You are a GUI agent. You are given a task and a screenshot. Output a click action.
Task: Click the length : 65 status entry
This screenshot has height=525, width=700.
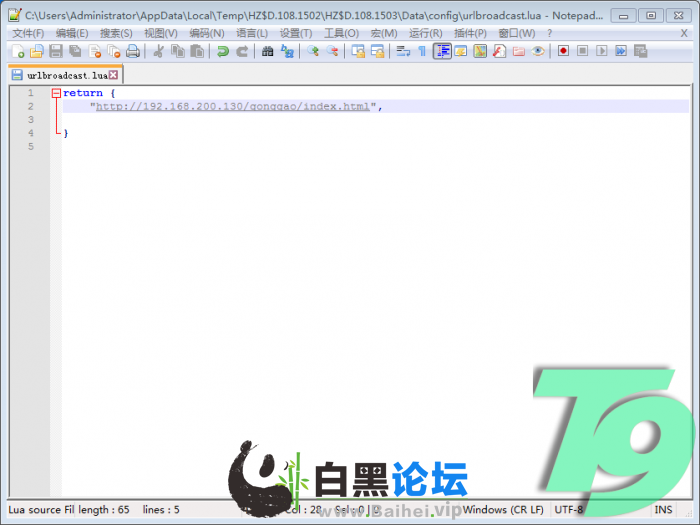(104, 509)
